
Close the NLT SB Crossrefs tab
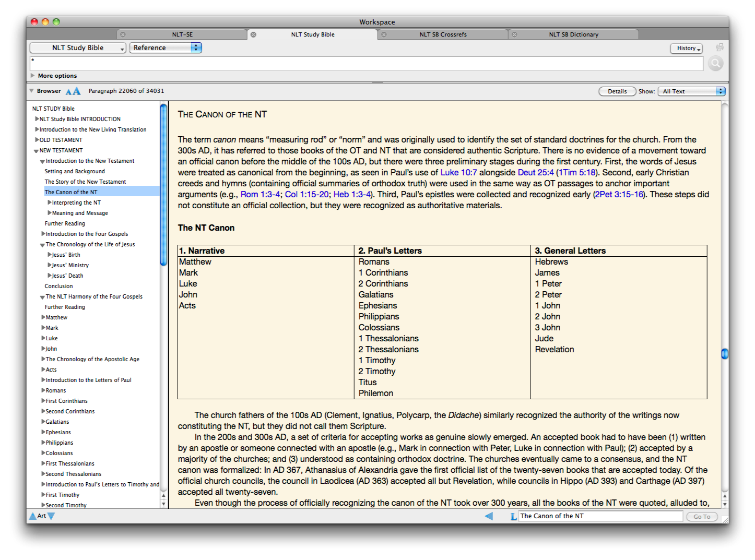(x=384, y=34)
